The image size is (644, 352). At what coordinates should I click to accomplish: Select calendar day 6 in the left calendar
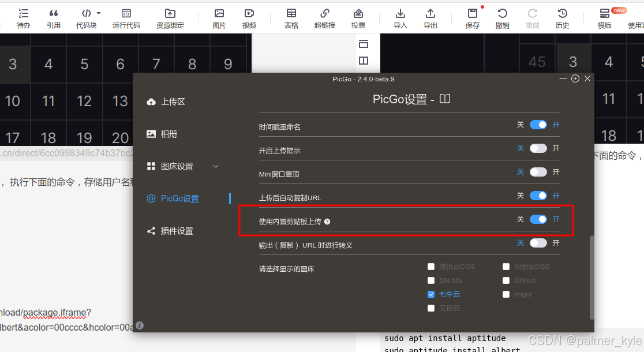click(121, 64)
